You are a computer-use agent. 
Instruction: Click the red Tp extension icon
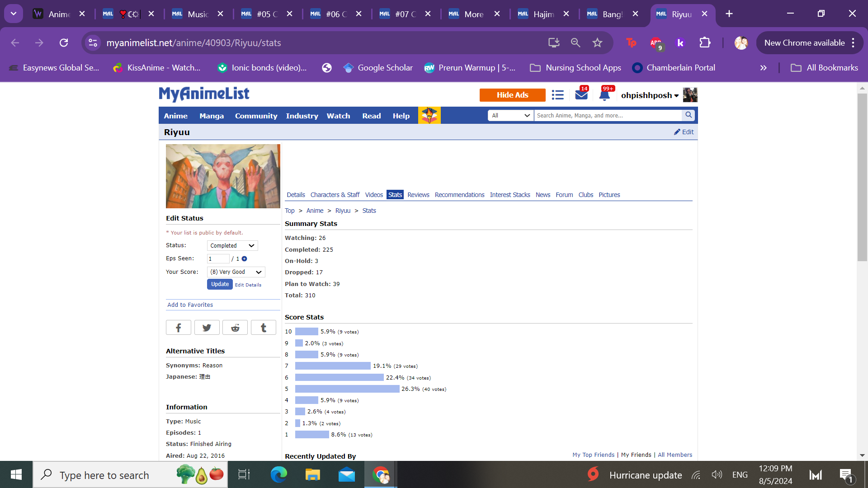[x=631, y=43]
